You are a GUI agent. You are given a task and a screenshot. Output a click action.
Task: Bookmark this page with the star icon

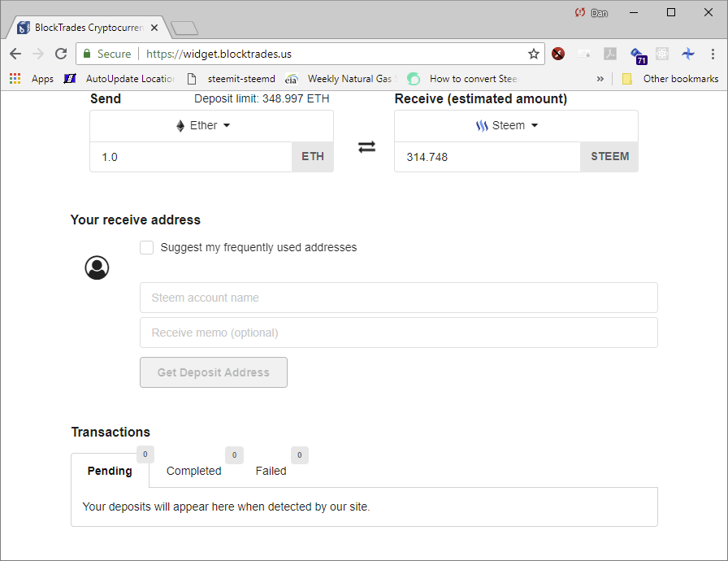534,54
